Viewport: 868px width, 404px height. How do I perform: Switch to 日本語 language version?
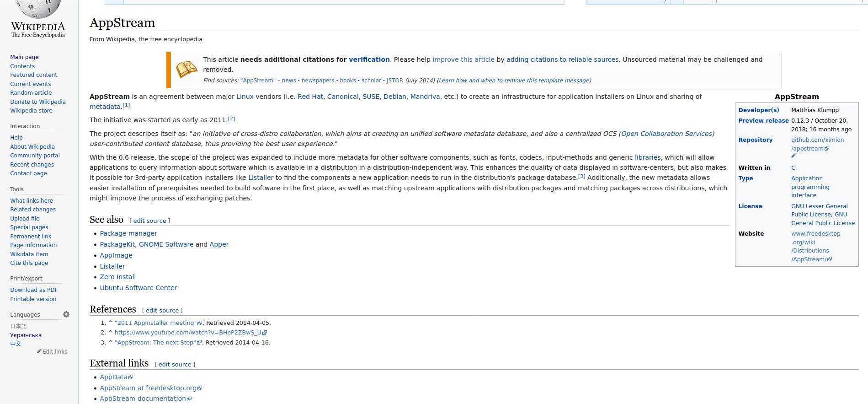point(18,326)
